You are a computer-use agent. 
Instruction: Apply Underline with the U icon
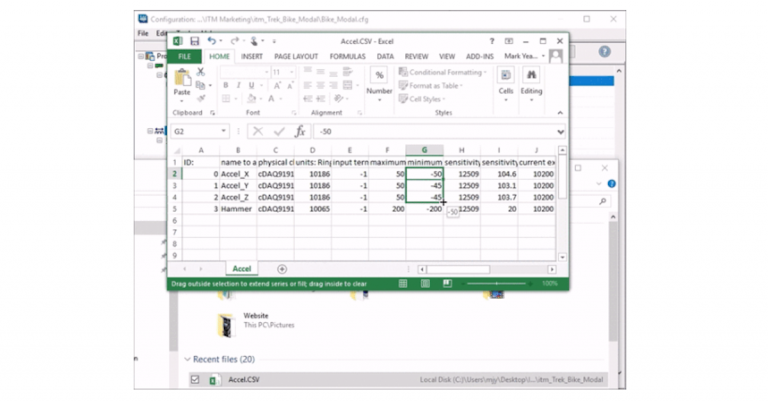click(251, 85)
